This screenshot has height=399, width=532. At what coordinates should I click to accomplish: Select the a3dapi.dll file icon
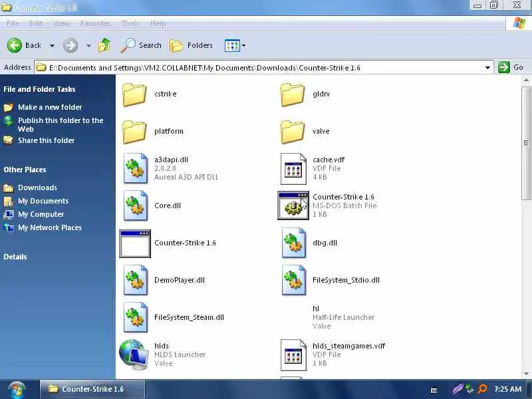136,168
